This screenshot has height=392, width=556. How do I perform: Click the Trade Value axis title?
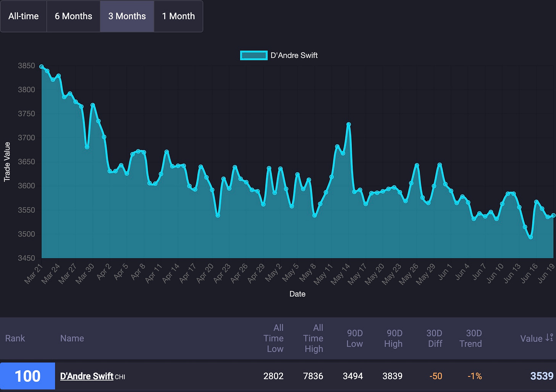7,162
